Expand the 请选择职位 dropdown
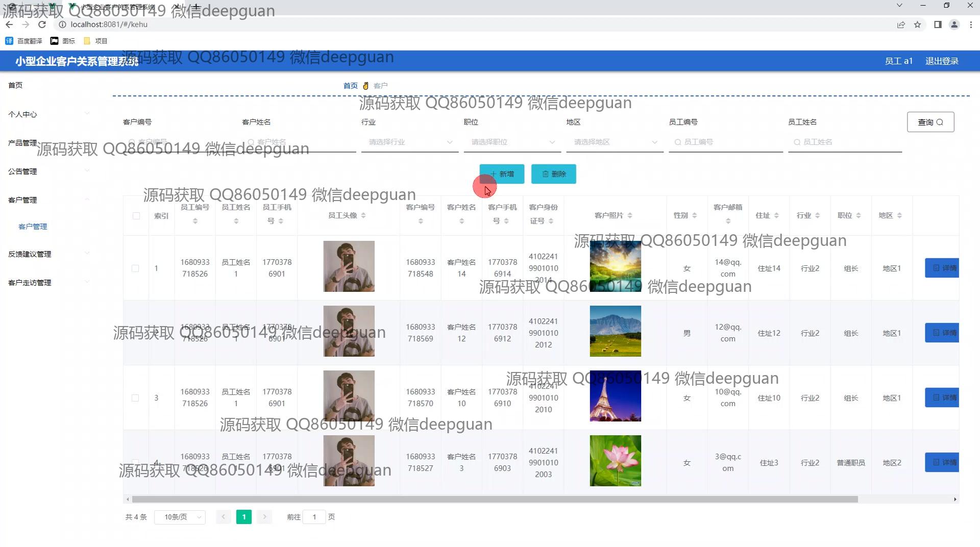This screenshot has width=980, height=547. point(512,142)
